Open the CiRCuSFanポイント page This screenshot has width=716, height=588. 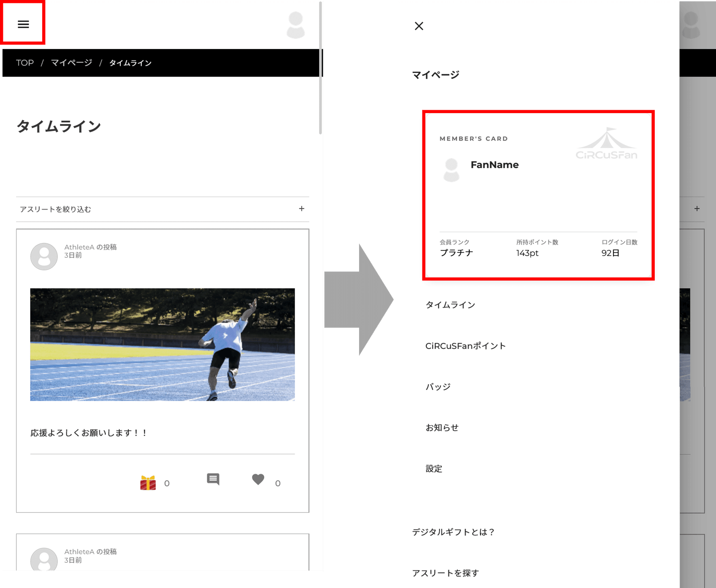(x=466, y=345)
